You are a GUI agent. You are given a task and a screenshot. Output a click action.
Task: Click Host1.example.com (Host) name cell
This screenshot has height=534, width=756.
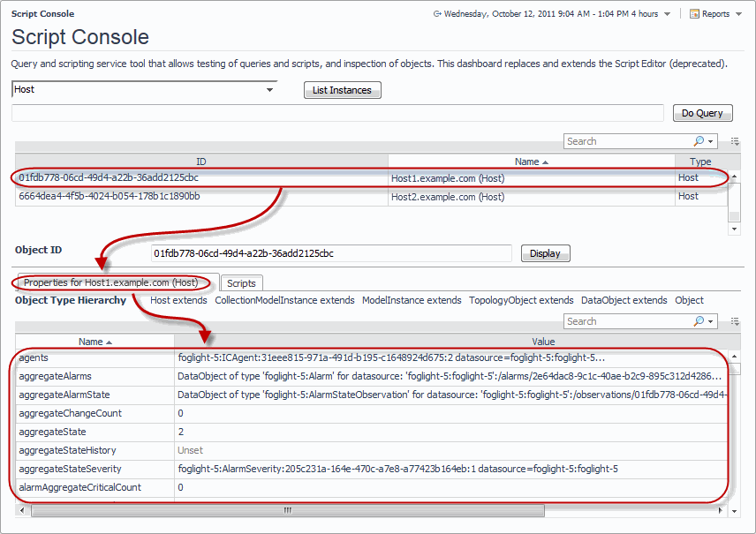[448, 178]
